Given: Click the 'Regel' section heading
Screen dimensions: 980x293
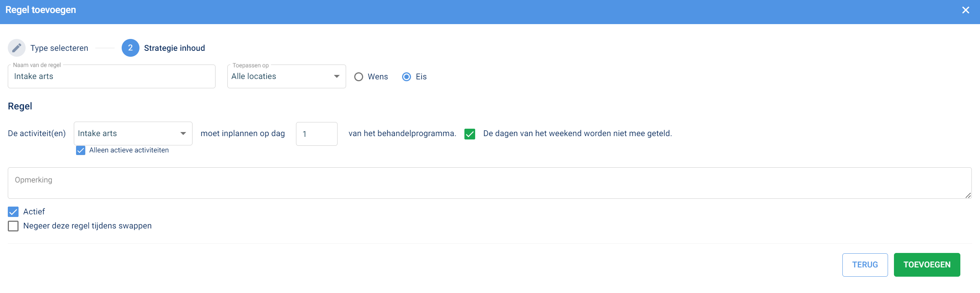Looking at the screenshot, I should tap(20, 106).
